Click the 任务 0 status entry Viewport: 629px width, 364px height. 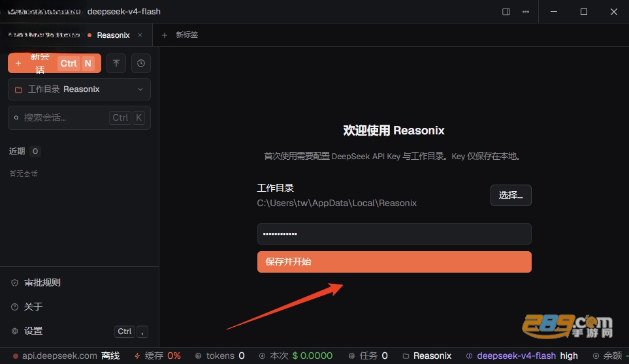pos(368,356)
